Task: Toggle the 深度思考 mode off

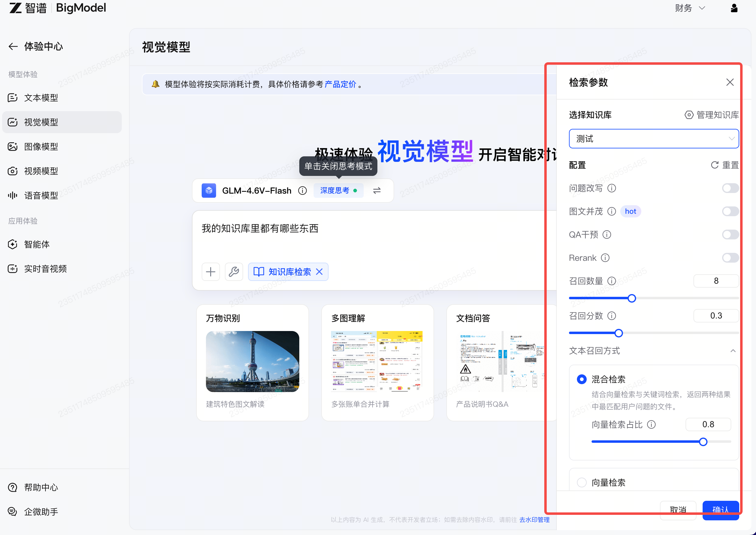Action: [x=338, y=191]
